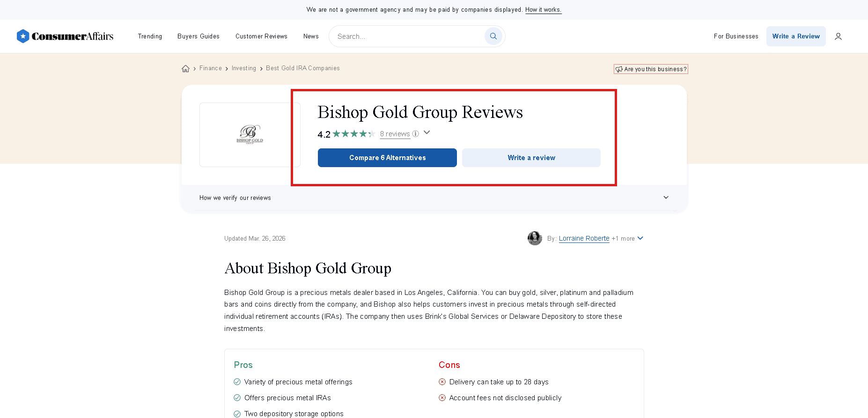Open the ConsumerAffairs logo homepage link
Image resolution: width=868 pixels, height=418 pixels.
(65, 36)
